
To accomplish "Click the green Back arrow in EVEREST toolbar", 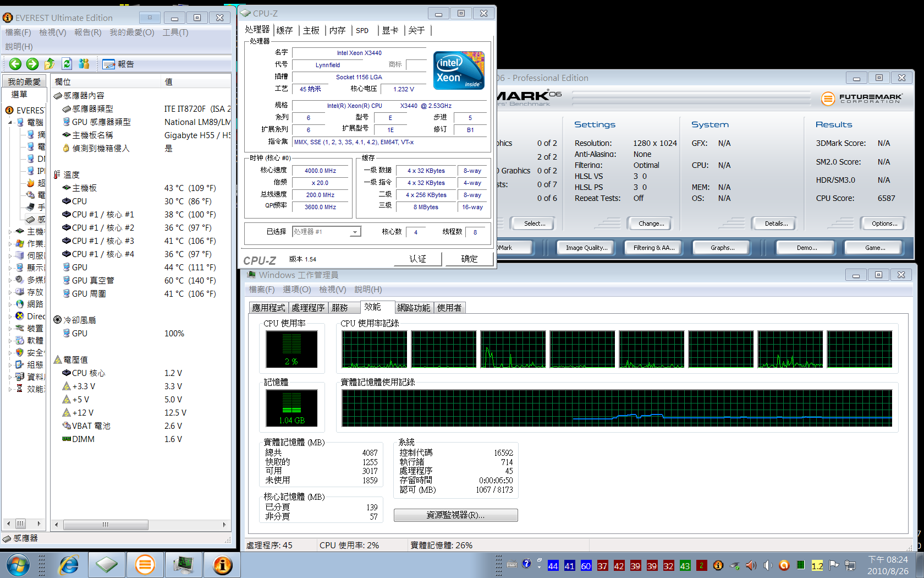I will pos(15,64).
